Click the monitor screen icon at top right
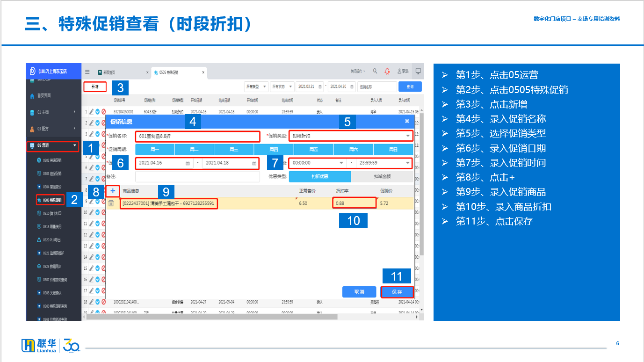Image resolution: width=644 pixels, height=362 pixels. click(418, 71)
